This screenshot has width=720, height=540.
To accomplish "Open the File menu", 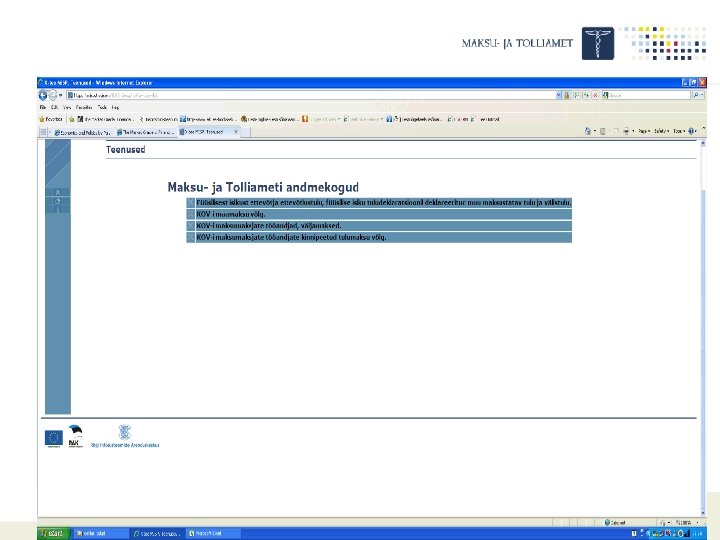I will 43,107.
